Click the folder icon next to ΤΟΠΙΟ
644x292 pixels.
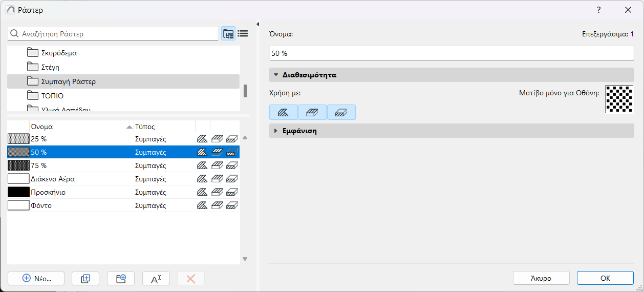33,96
